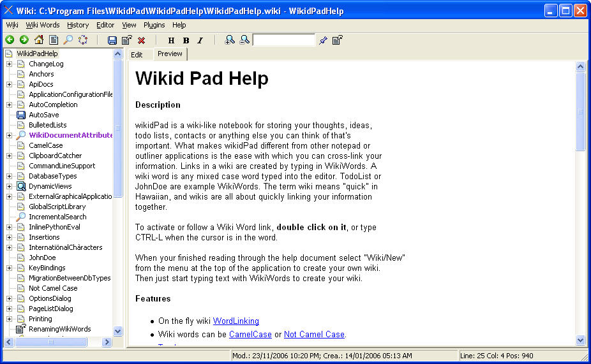Click the last toolbar document icon

click(x=338, y=40)
